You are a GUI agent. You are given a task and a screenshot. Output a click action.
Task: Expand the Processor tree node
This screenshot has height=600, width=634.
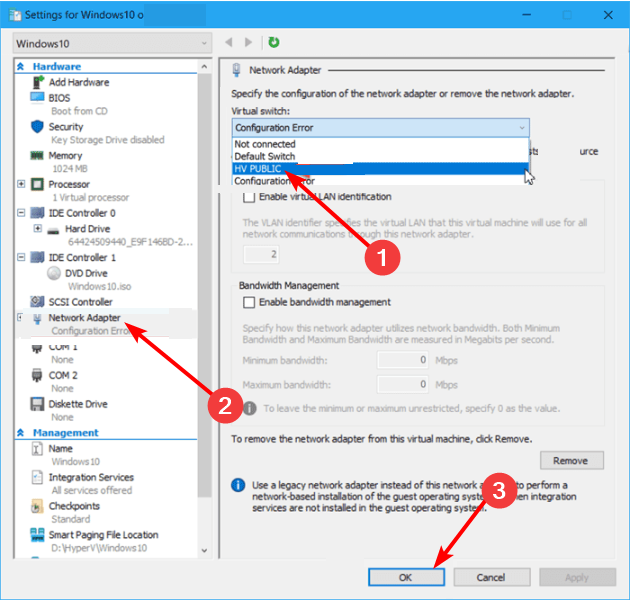21,184
